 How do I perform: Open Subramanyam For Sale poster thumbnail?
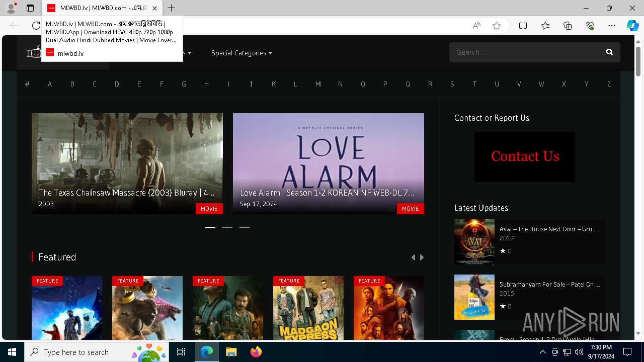click(x=474, y=297)
